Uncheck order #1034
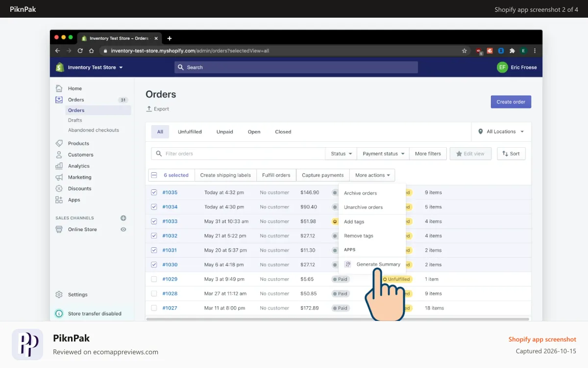 (x=154, y=207)
